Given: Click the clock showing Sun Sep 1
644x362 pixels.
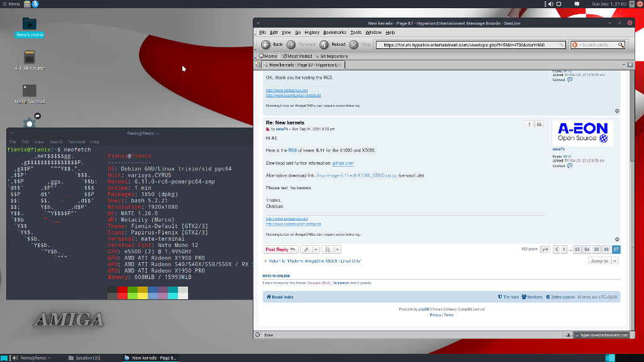Looking at the screenshot, I should coord(609,4).
